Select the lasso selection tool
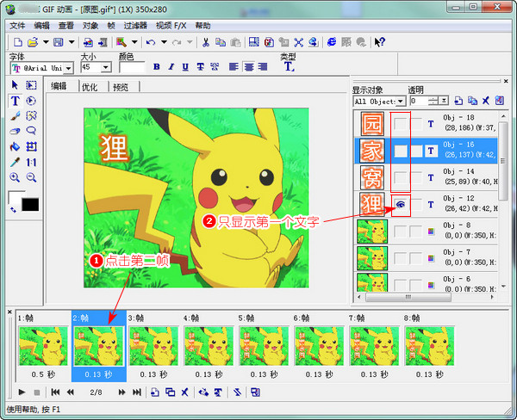Screen dimensions: 517x420 click(31, 131)
